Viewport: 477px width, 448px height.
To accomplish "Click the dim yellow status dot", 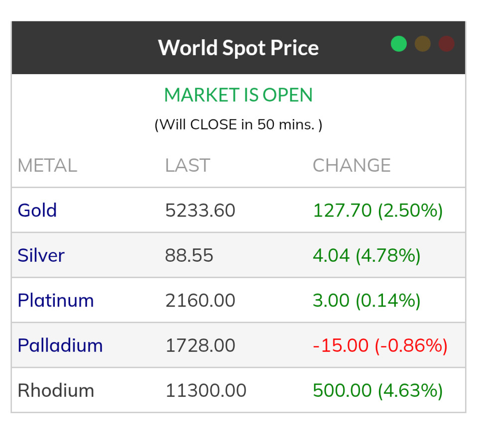I will [423, 44].
